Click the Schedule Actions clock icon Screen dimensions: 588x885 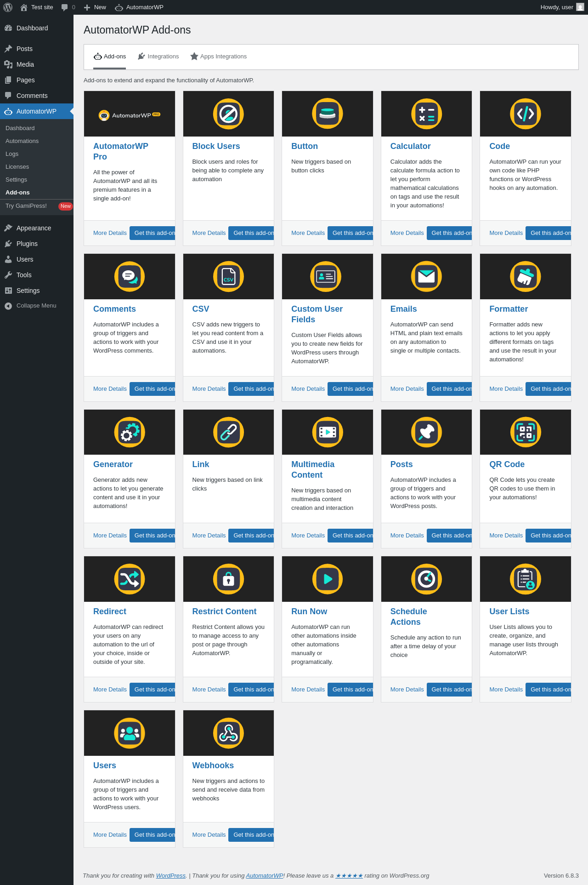[x=426, y=579]
